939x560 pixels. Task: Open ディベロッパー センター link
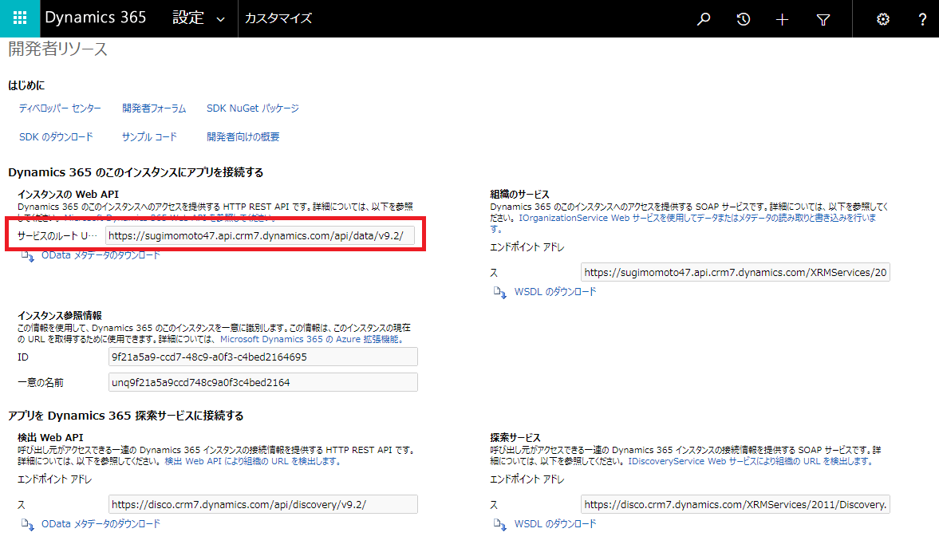60,108
